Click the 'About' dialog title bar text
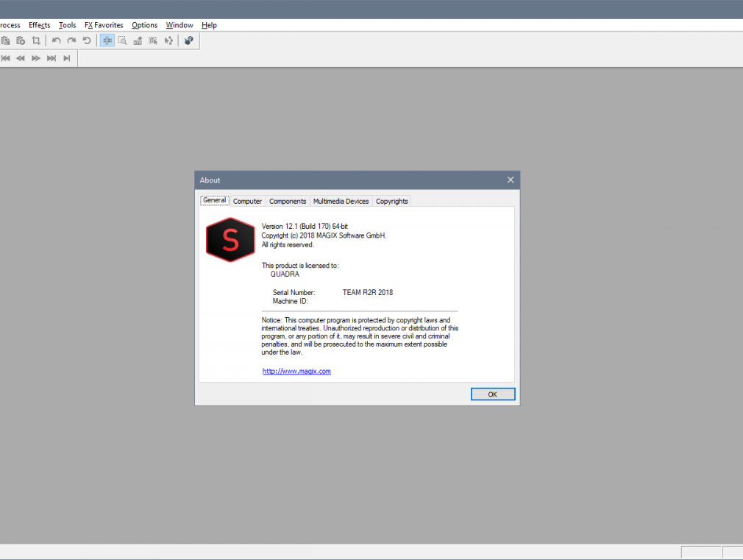The image size is (743, 560). [210, 180]
